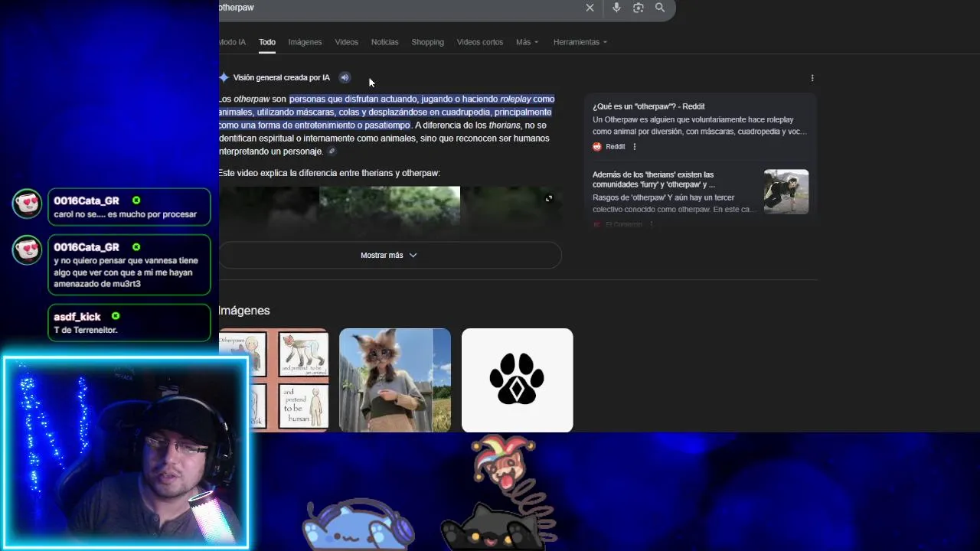Expand the video preview to full screen
The image size is (980, 551).
549,199
